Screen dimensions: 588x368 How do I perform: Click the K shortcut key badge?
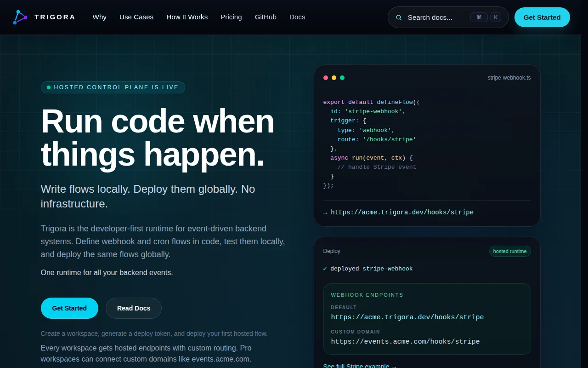click(x=496, y=17)
